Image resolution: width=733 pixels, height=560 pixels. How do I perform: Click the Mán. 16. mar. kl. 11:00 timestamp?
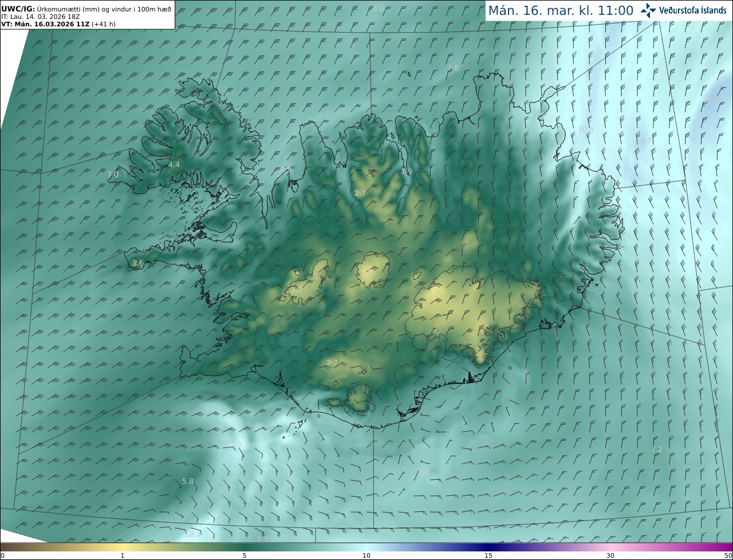coord(561,11)
